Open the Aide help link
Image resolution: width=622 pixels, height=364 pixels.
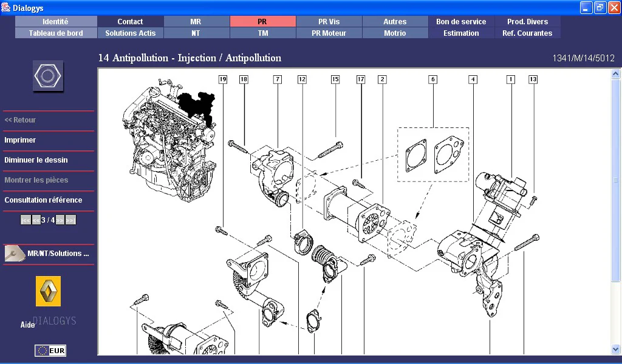[28, 325]
